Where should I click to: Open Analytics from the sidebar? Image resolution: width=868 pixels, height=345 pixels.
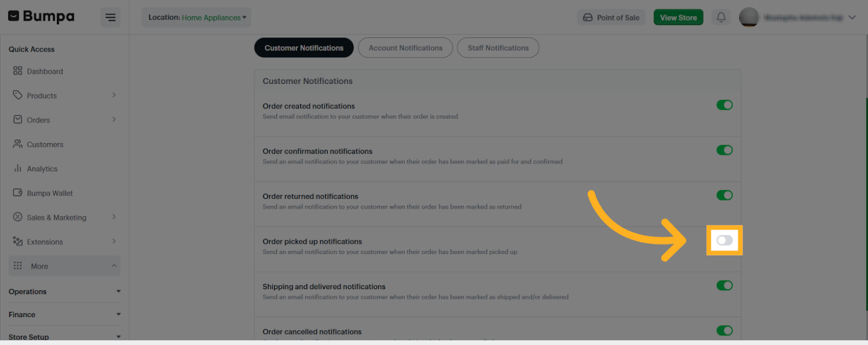[43, 169]
